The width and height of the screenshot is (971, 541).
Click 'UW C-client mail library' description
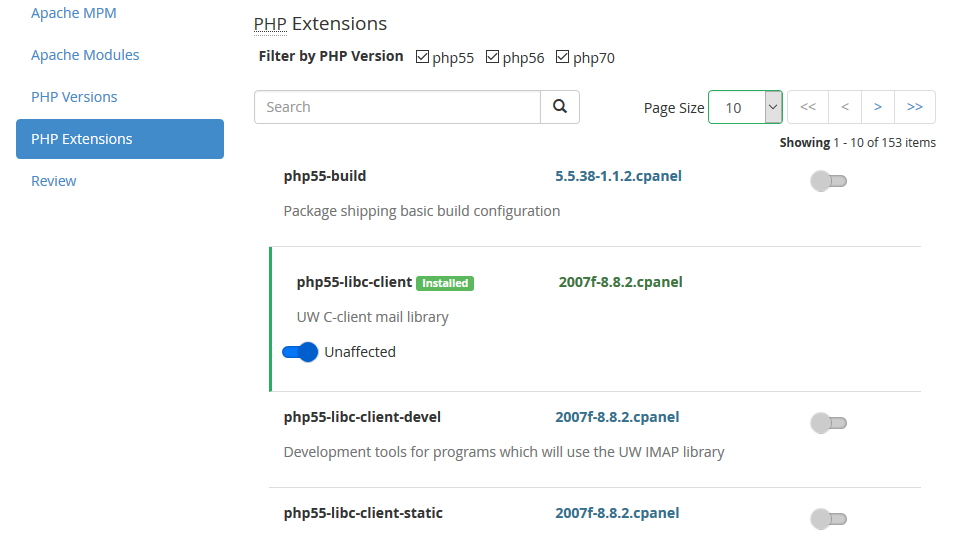372,317
